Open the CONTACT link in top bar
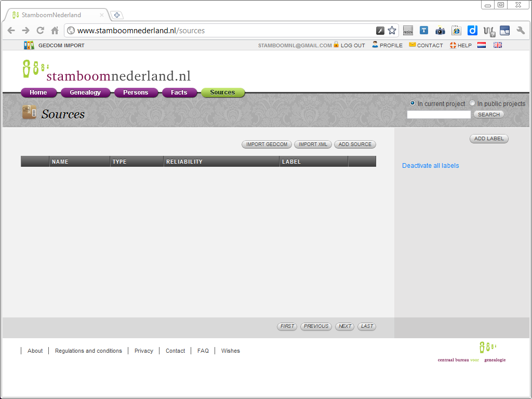This screenshot has height=399, width=532. tap(430, 46)
